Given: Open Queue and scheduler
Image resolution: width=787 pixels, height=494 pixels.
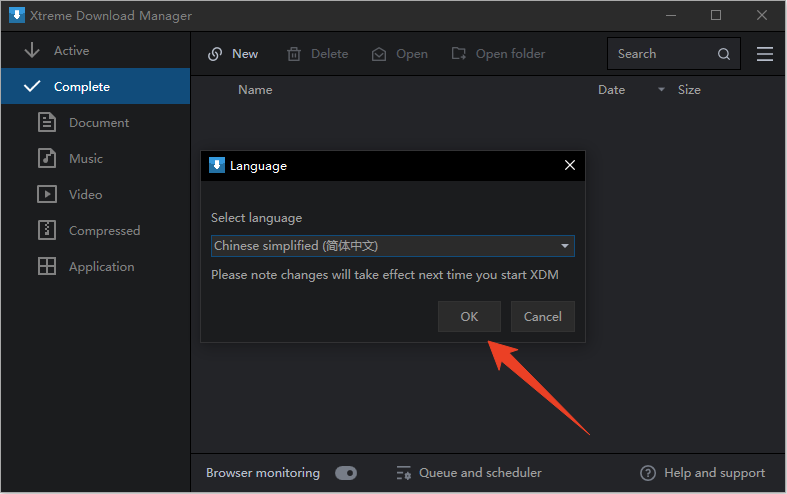Looking at the screenshot, I should (469, 473).
